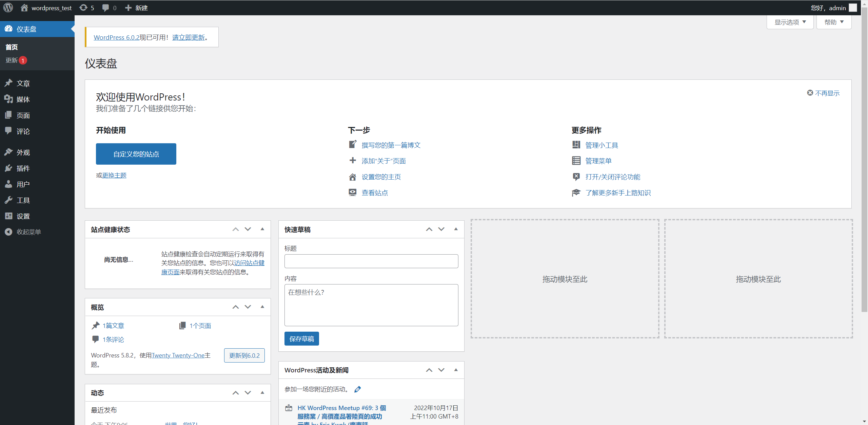Dismiss welcome panel with 不再显示 icon
The image size is (868, 425).
coord(810,93)
